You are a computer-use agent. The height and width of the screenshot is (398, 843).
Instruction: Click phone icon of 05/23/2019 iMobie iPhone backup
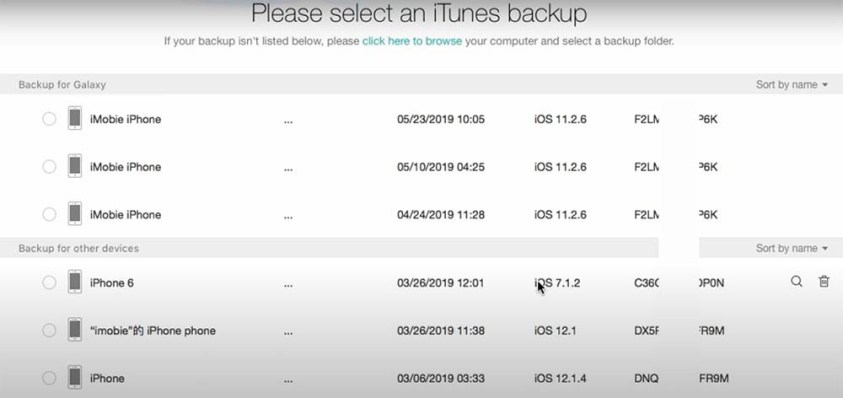tap(75, 118)
